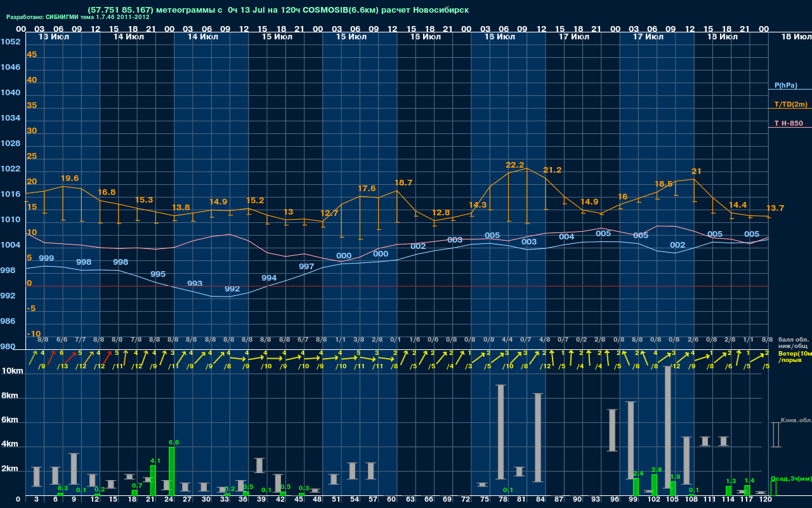Click the 12.7 temperature label
This screenshot has width=812, height=508.
[329, 213]
